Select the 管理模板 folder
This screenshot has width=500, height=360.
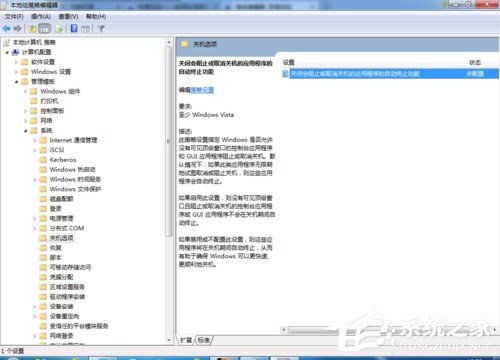click(x=43, y=82)
